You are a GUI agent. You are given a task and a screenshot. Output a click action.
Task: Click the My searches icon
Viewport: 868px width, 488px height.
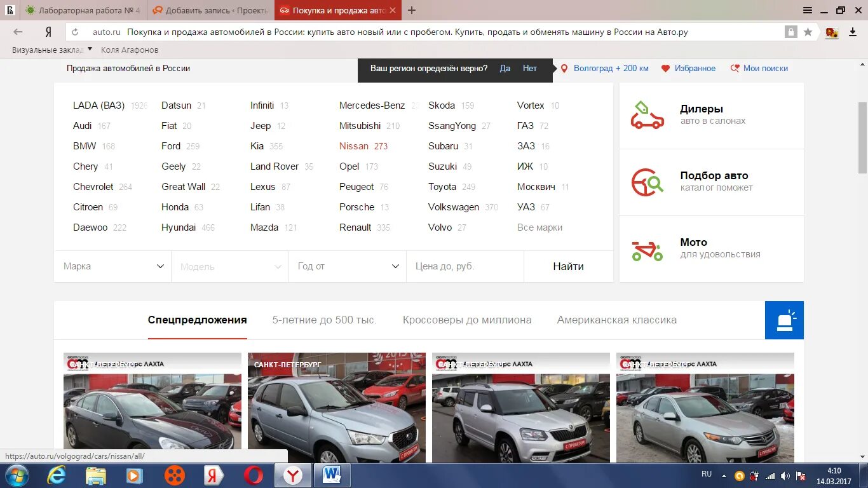[735, 69]
